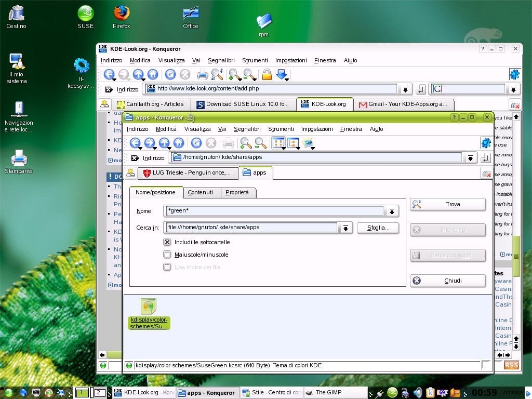Open Segnalibri menu in apps Konqueror
Viewport: 532px width, 399px height.
[x=247, y=129]
